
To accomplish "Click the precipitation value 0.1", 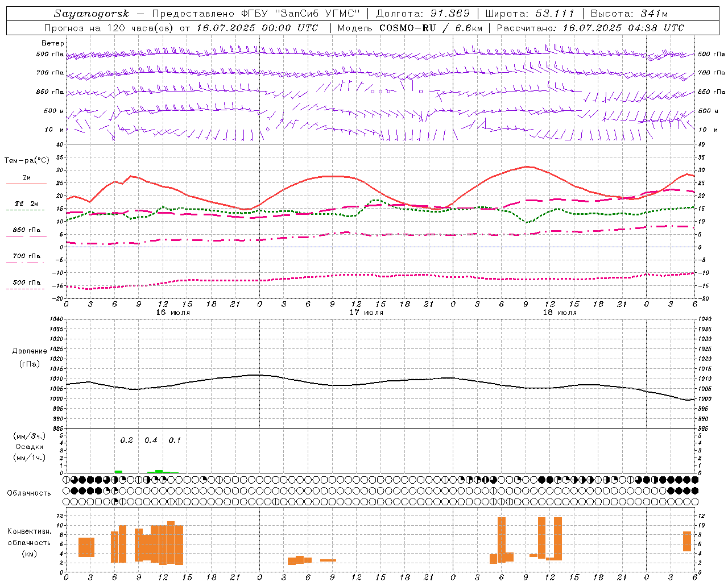I will coord(175,440).
